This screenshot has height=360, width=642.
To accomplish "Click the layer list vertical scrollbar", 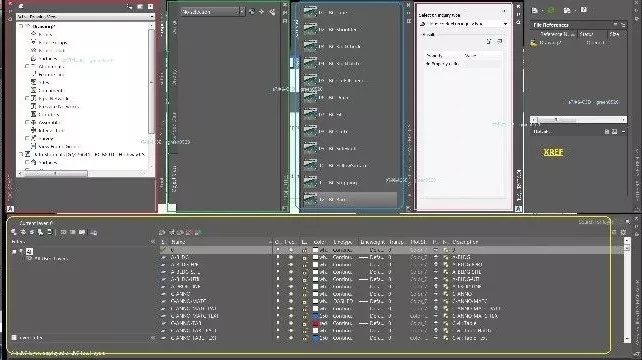I will [627, 290].
